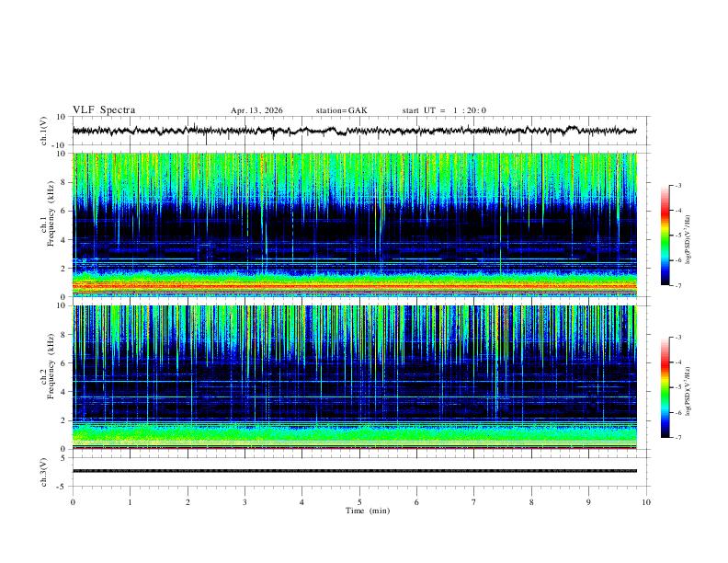
Task: Click the time axis tick label '9'
Action: tap(588, 502)
